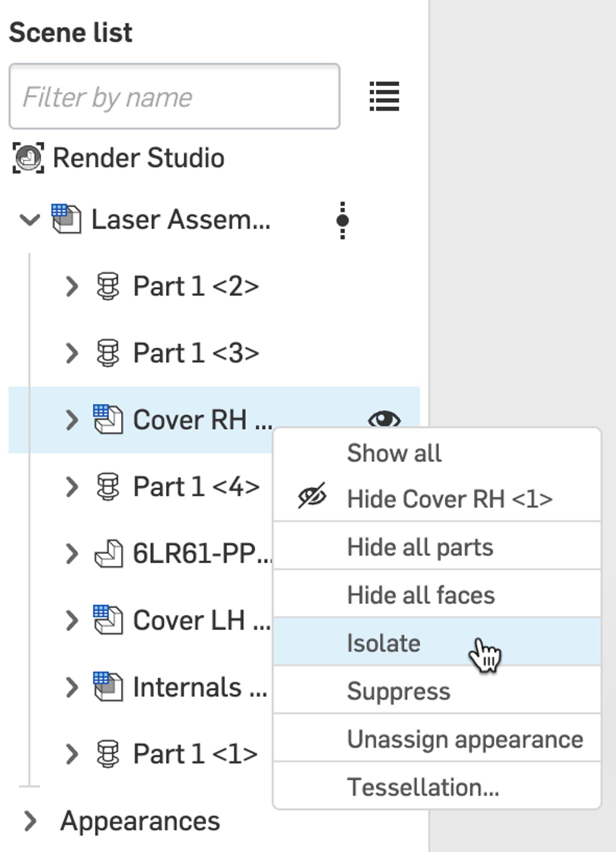Toggle visibility eye for Cover RH

pos(384,419)
